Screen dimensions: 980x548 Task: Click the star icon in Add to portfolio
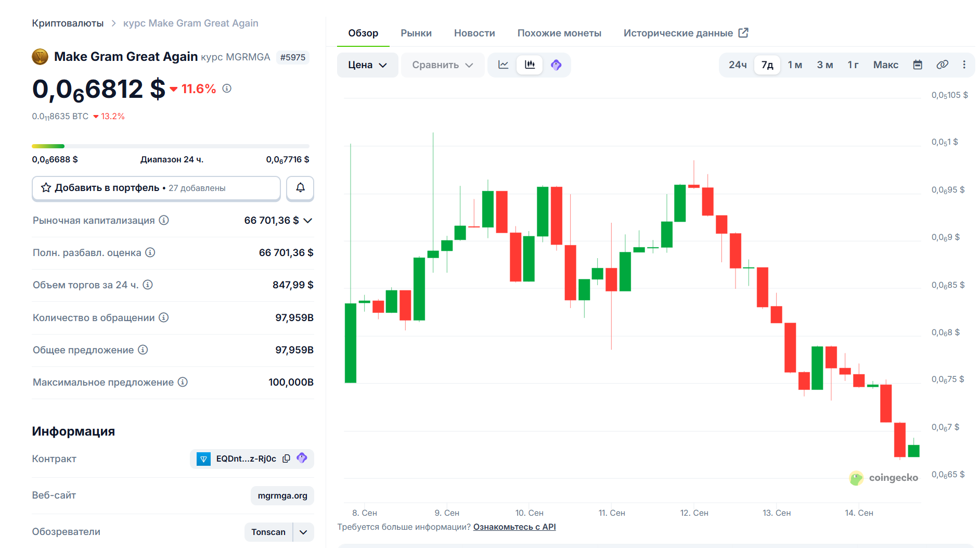pos(46,188)
